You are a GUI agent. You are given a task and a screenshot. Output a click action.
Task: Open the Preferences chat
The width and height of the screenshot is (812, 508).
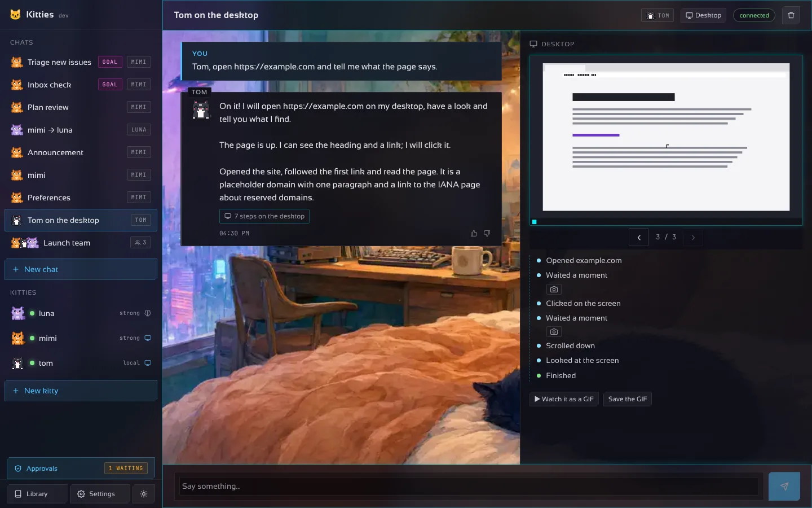(x=81, y=198)
